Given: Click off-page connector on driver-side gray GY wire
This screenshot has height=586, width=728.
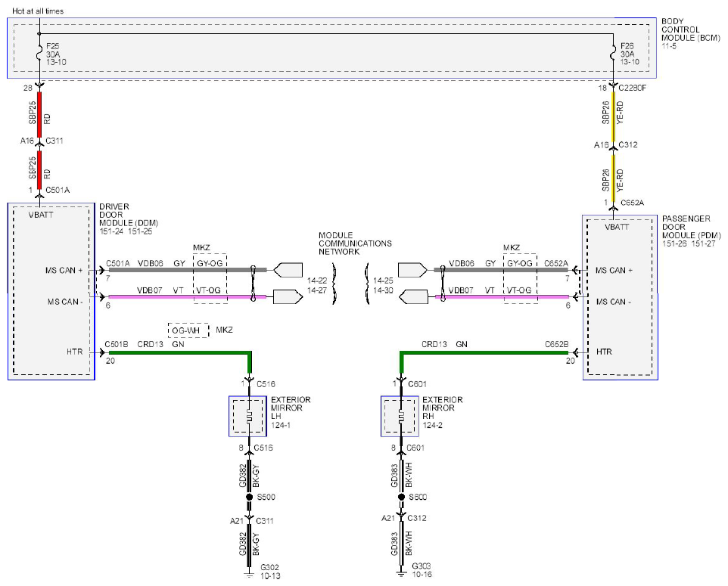Looking at the screenshot, I should (x=288, y=270).
